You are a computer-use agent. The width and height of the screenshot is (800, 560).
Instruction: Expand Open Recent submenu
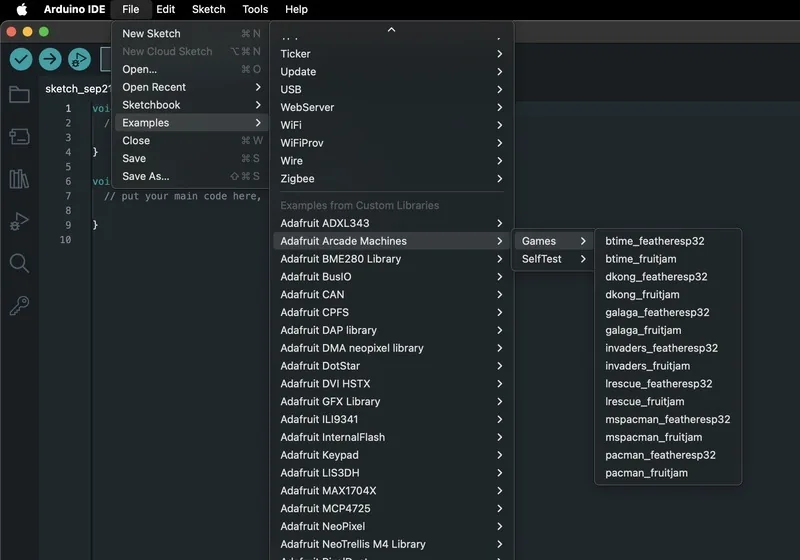click(191, 87)
